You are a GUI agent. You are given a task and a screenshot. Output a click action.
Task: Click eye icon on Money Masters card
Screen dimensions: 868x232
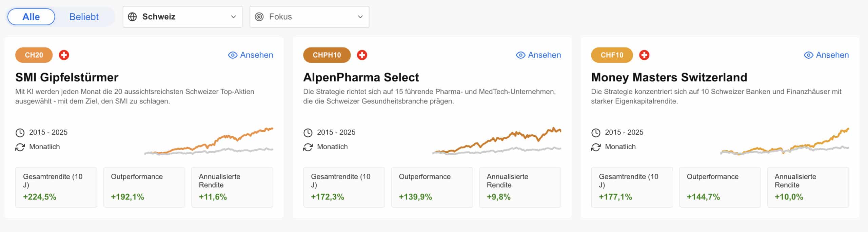click(x=808, y=55)
